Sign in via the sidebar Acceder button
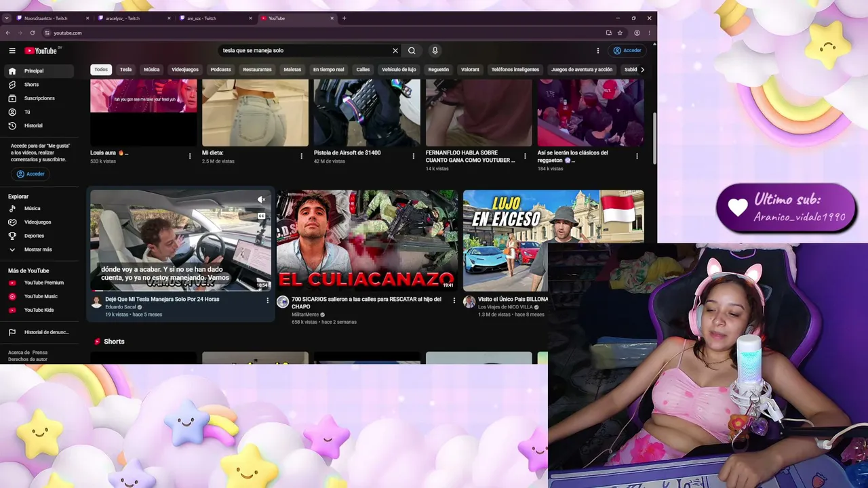Screen dimensions: 868x488 click(30, 174)
